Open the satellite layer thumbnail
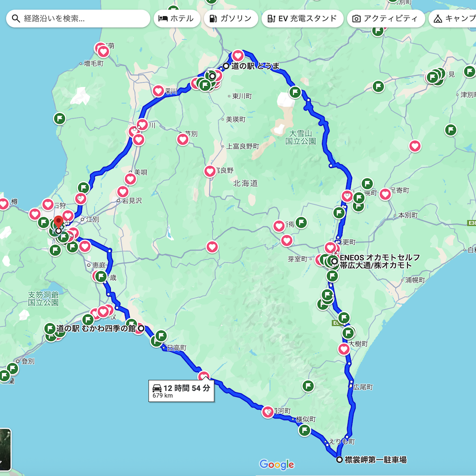The image size is (476, 476). [x=5, y=449]
